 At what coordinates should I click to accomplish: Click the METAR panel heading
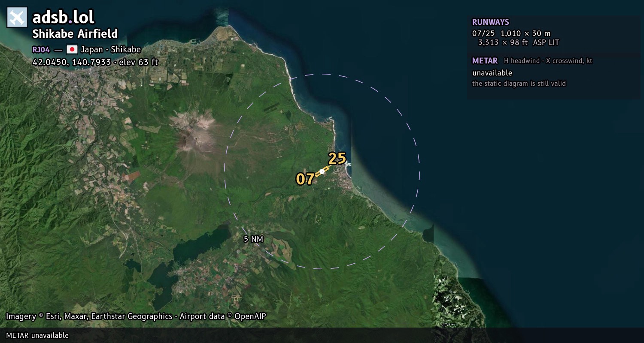coord(485,61)
